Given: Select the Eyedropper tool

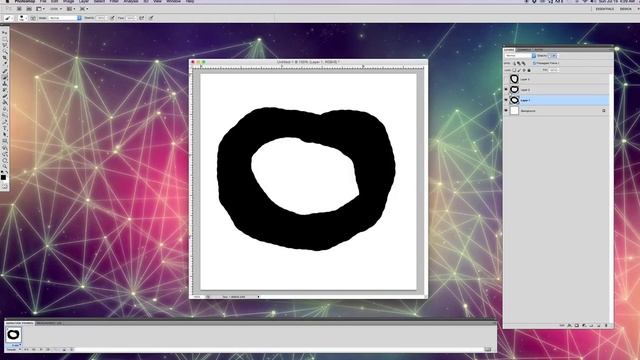Looking at the screenshot, I should [4, 64].
